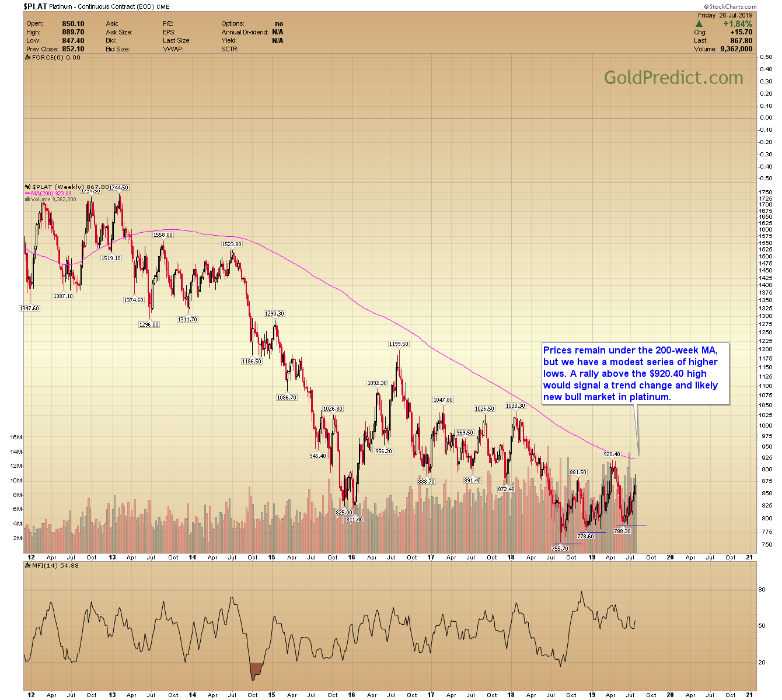Click the 1523.80 high price label
782x700 pixels.
tap(232, 244)
